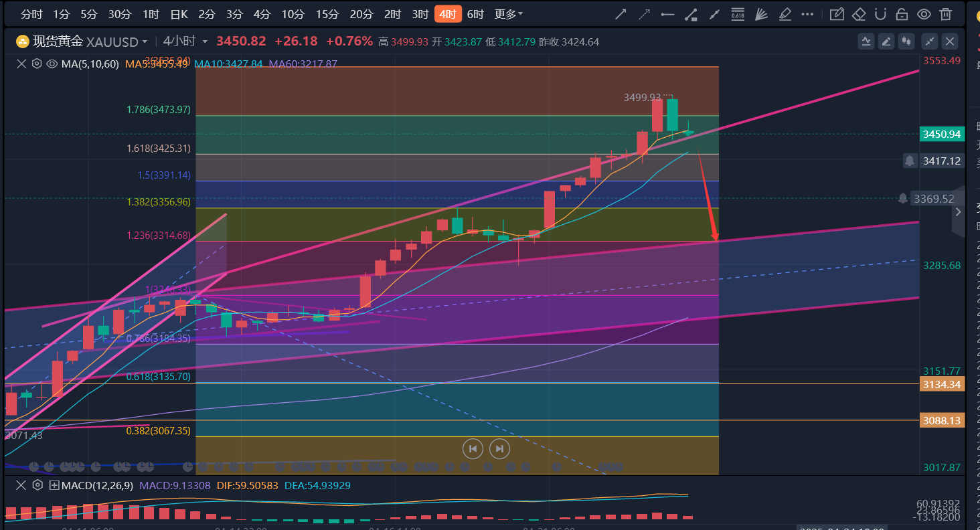Select the labeled trend line tool

(x=691, y=14)
